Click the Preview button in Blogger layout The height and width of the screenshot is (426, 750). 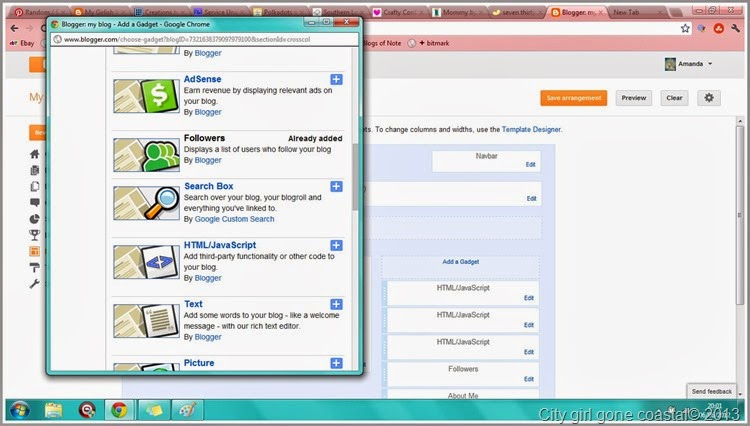633,98
